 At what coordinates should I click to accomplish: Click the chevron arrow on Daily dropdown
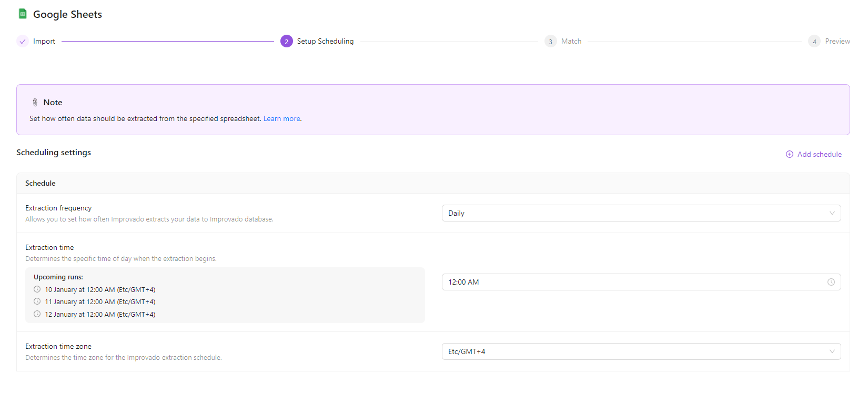[x=832, y=213]
